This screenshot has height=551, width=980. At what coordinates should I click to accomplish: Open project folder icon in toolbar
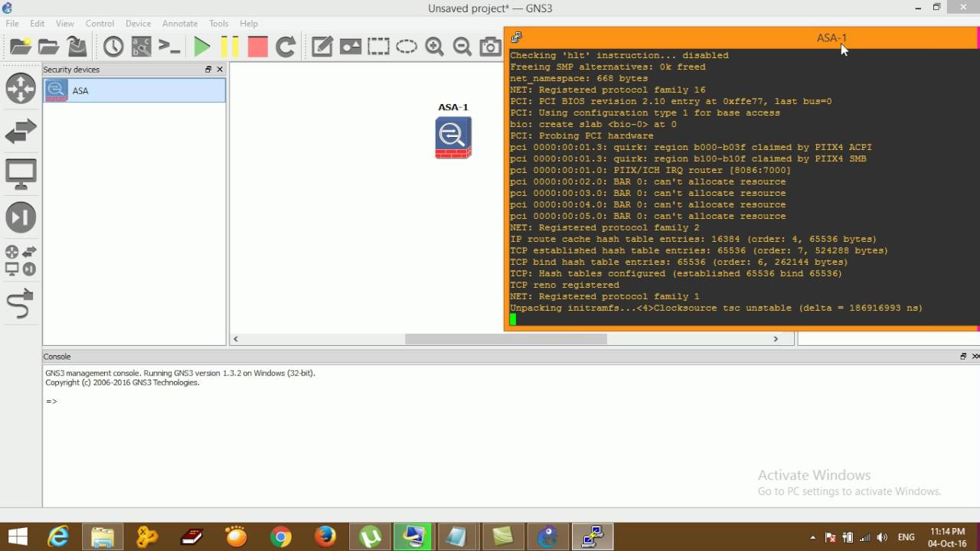pos(49,47)
